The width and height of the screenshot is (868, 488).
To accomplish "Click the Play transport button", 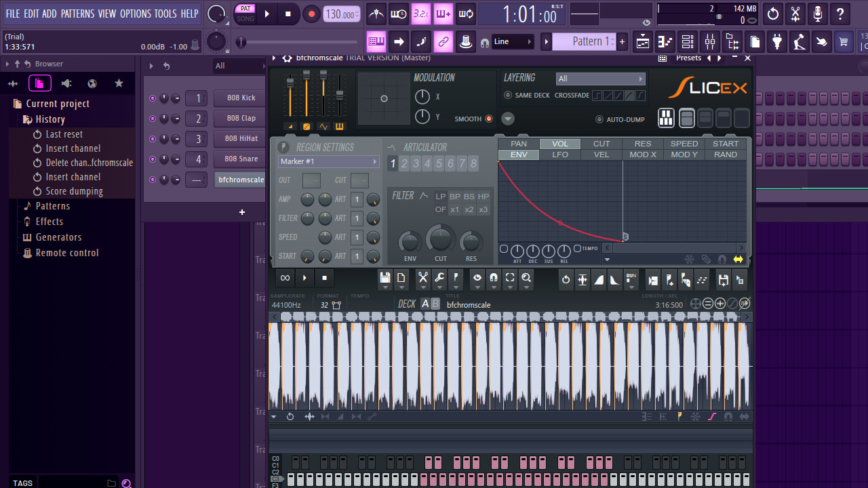I will (267, 14).
